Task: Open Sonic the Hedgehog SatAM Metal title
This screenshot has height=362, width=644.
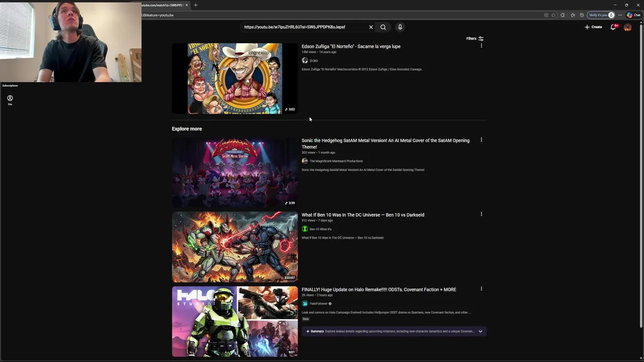Action: 385,144
